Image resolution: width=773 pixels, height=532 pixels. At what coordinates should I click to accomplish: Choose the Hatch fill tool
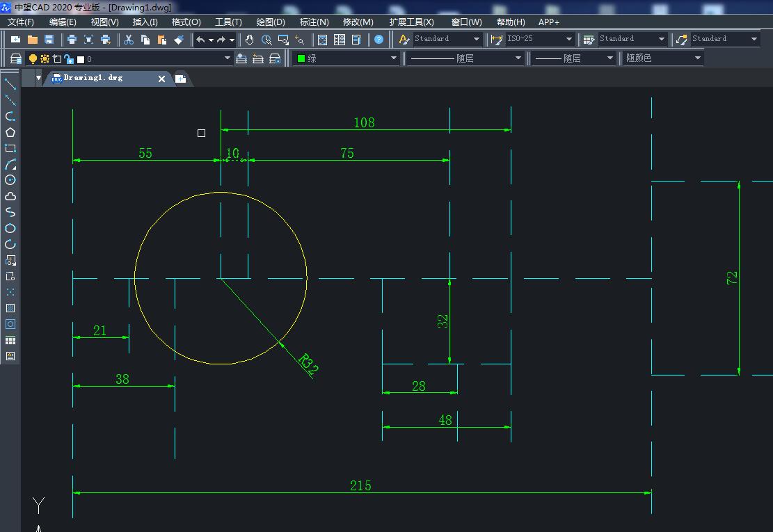pos(10,308)
